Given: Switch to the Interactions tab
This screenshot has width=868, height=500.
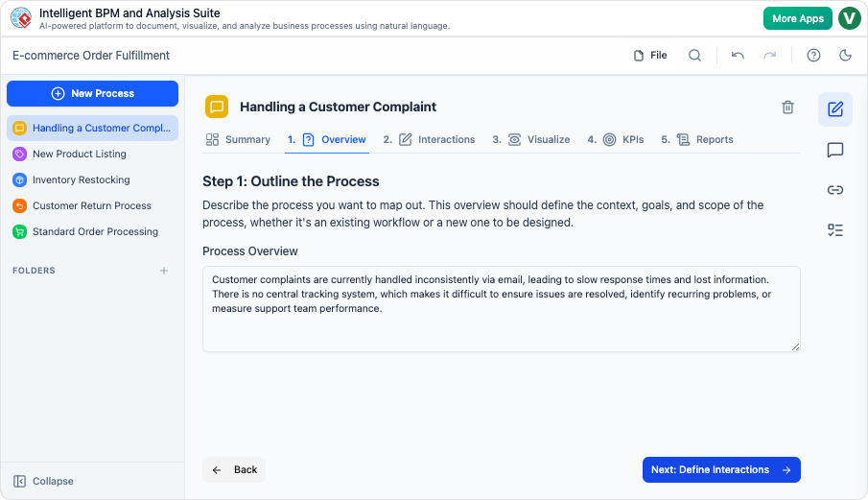Looking at the screenshot, I should (x=429, y=139).
